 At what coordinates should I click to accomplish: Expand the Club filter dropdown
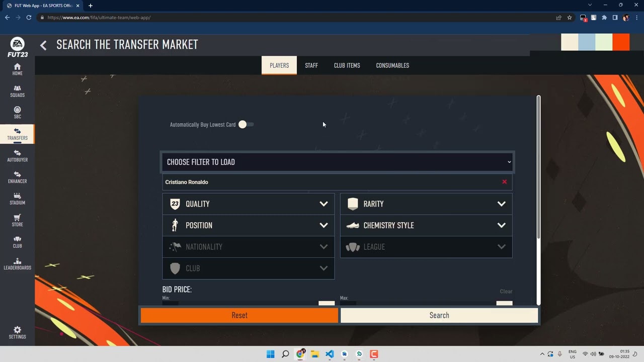(248, 268)
